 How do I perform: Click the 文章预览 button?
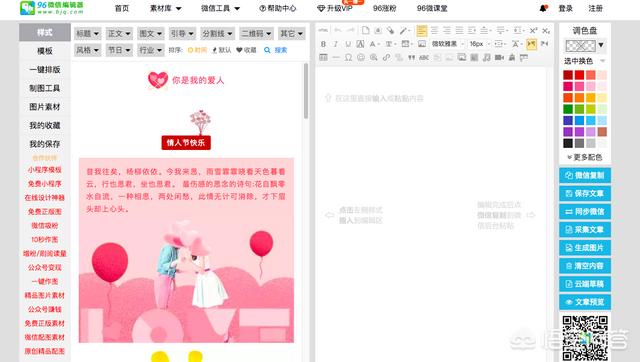point(585,302)
